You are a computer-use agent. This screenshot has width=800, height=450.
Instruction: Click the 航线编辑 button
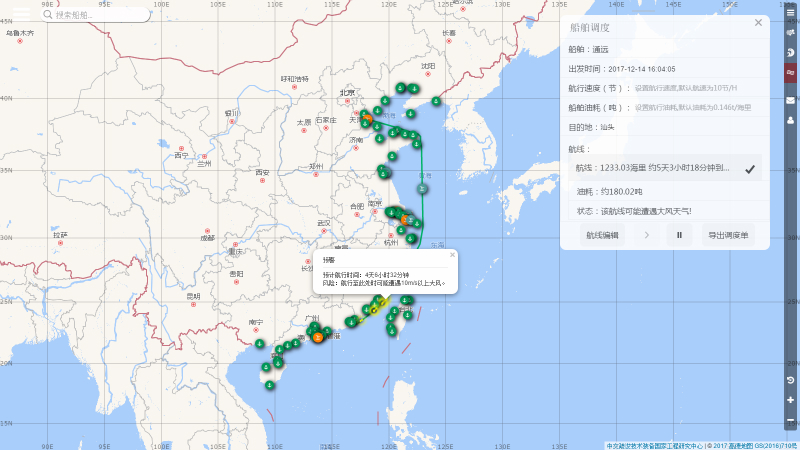point(602,235)
